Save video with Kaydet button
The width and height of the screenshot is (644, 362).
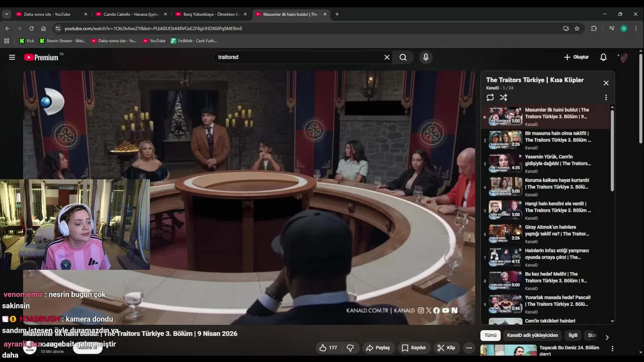[414, 347]
